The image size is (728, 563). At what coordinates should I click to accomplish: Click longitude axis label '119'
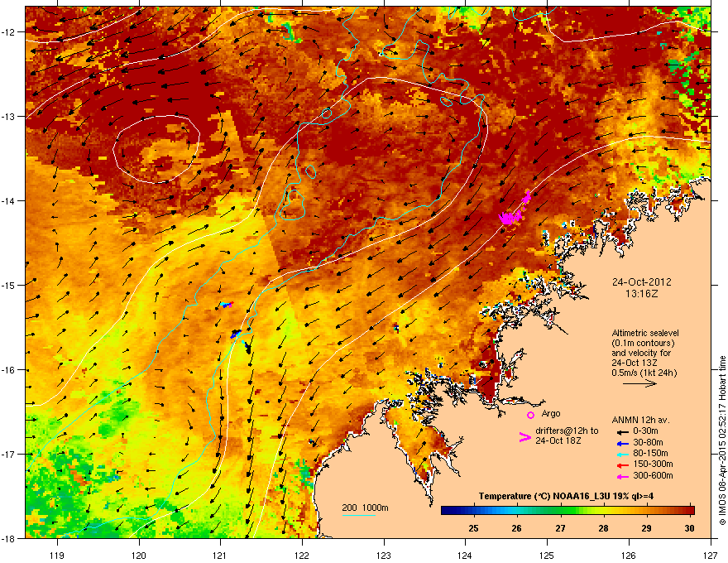pos(57,556)
